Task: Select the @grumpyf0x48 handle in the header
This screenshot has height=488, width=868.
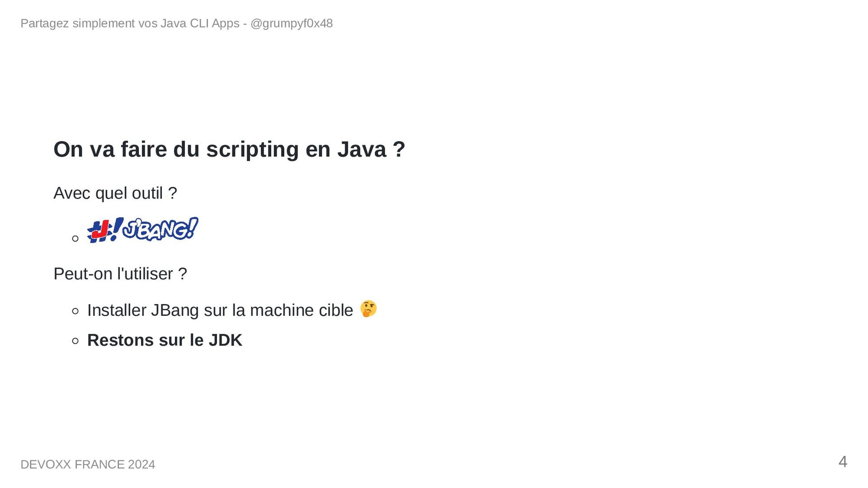Action: coord(292,23)
